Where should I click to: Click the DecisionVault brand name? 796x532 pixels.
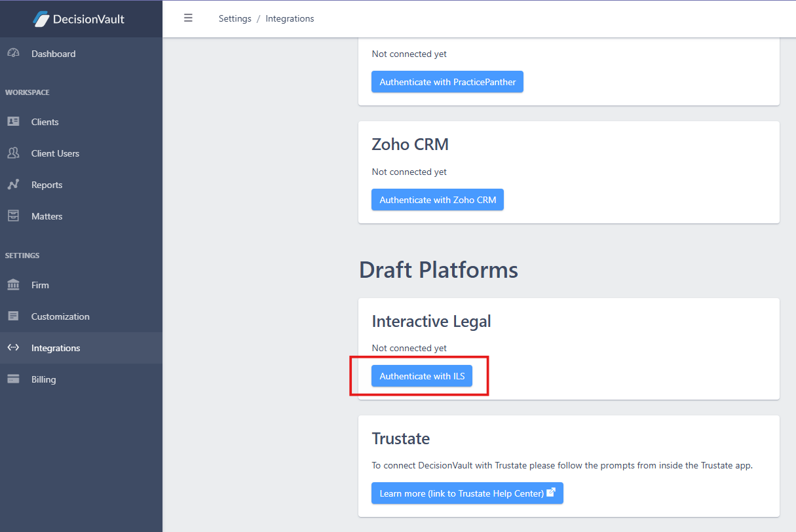88,19
